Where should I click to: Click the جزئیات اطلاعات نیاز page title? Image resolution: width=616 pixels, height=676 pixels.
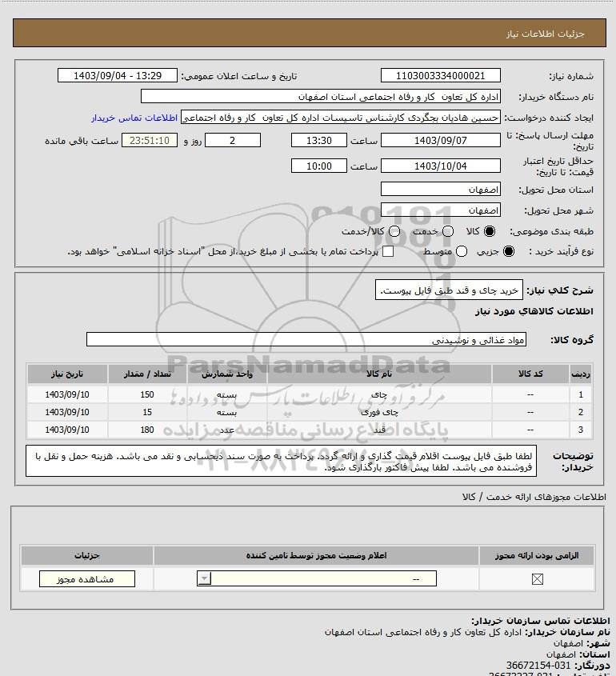(546, 34)
